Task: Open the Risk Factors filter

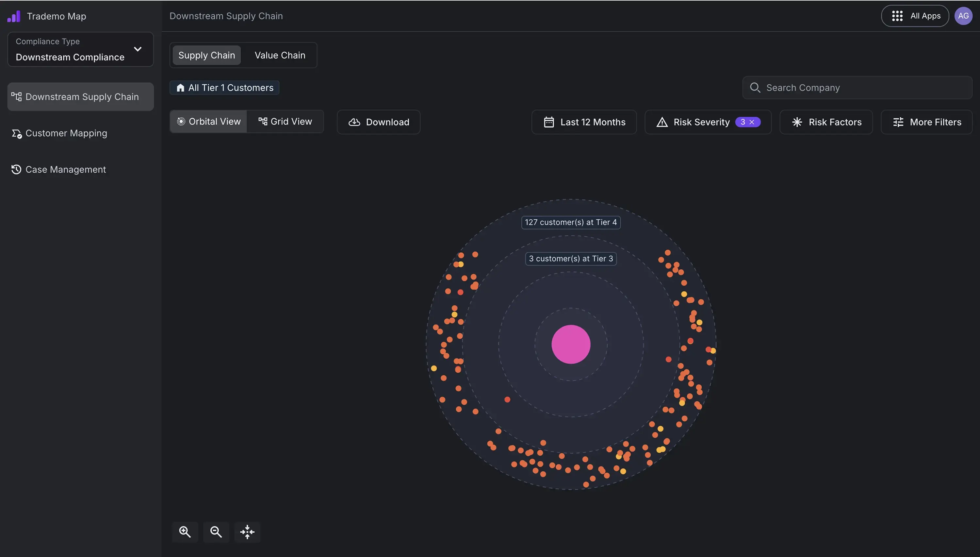Action: [826, 122]
